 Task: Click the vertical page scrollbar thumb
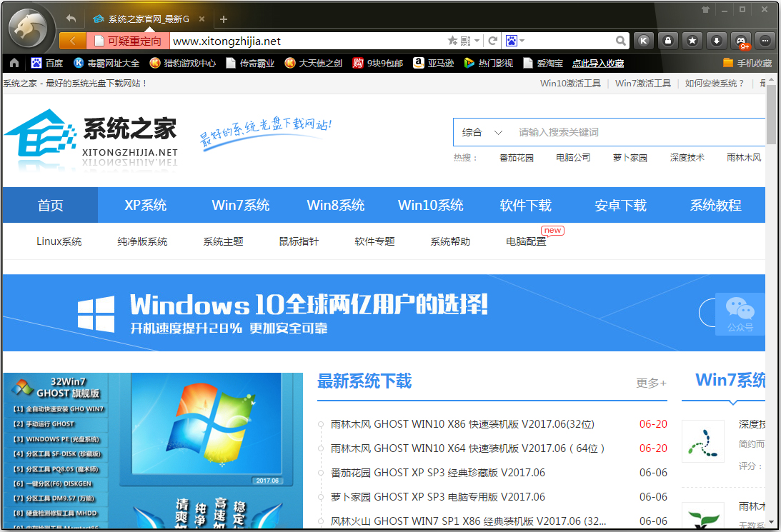pyautogui.click(x=772, y=114)
